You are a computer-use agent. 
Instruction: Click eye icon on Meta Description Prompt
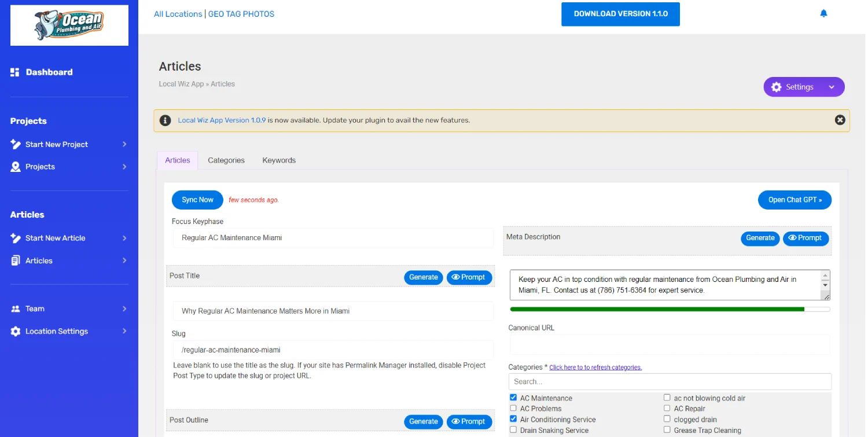pos(792,238)
